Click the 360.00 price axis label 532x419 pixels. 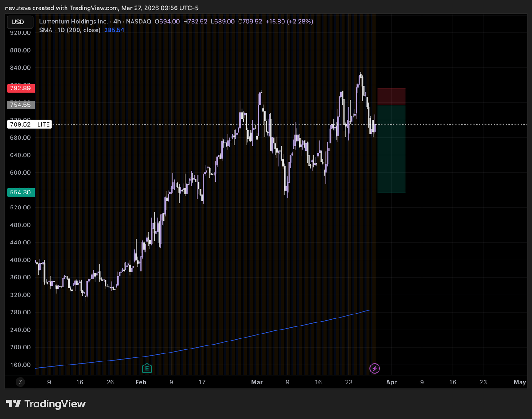pyautogui.click(x=20, y=278)
